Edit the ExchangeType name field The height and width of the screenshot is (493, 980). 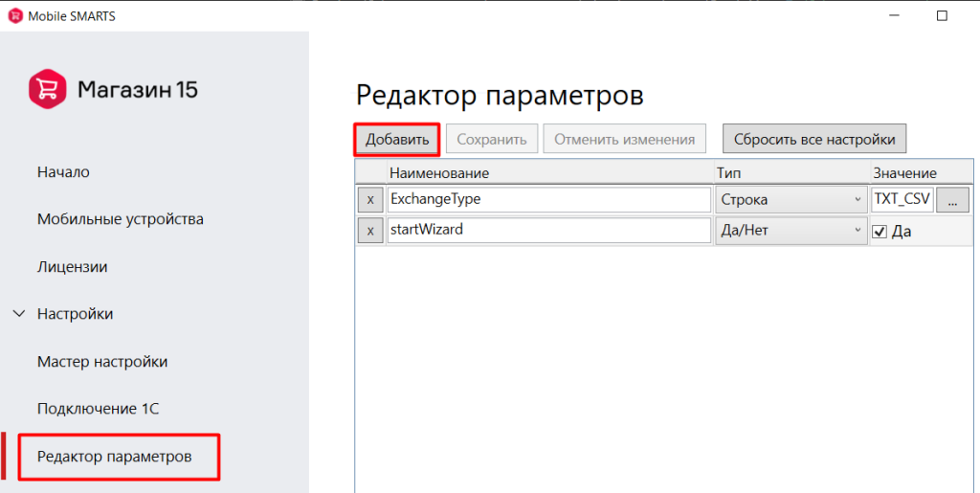click(549, 200)
